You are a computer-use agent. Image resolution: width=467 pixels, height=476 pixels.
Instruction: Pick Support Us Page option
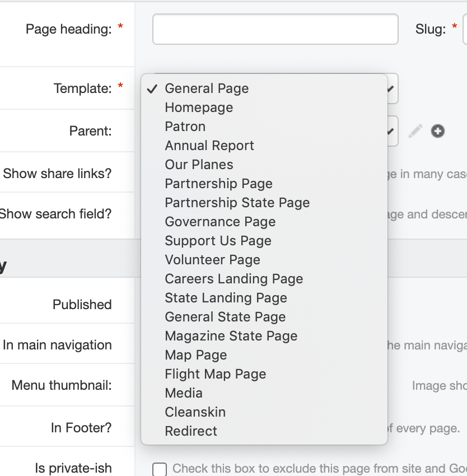tap(218, 241)
